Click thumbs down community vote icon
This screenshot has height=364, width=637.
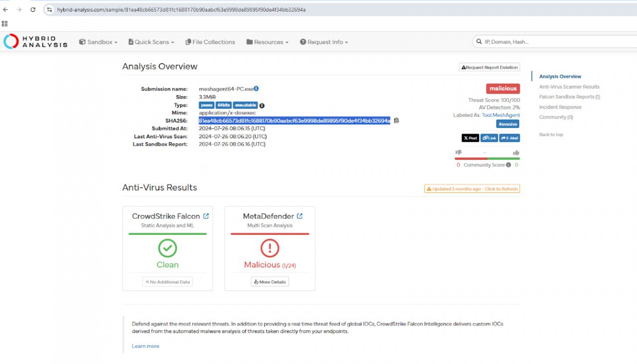458,153
